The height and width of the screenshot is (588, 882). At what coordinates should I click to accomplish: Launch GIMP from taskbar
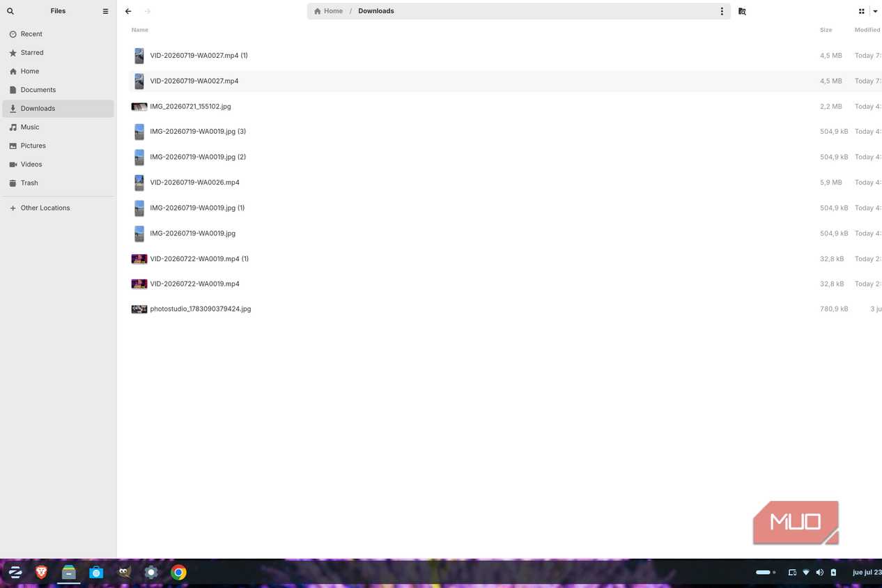pyautogui.click(x=124, y=573)
